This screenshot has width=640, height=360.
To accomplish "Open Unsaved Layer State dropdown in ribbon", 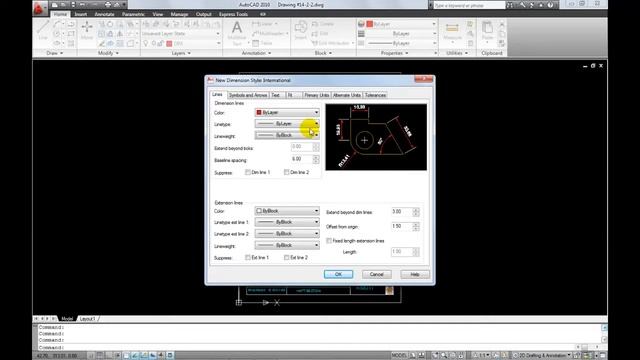I will click(x=181, y=33).
